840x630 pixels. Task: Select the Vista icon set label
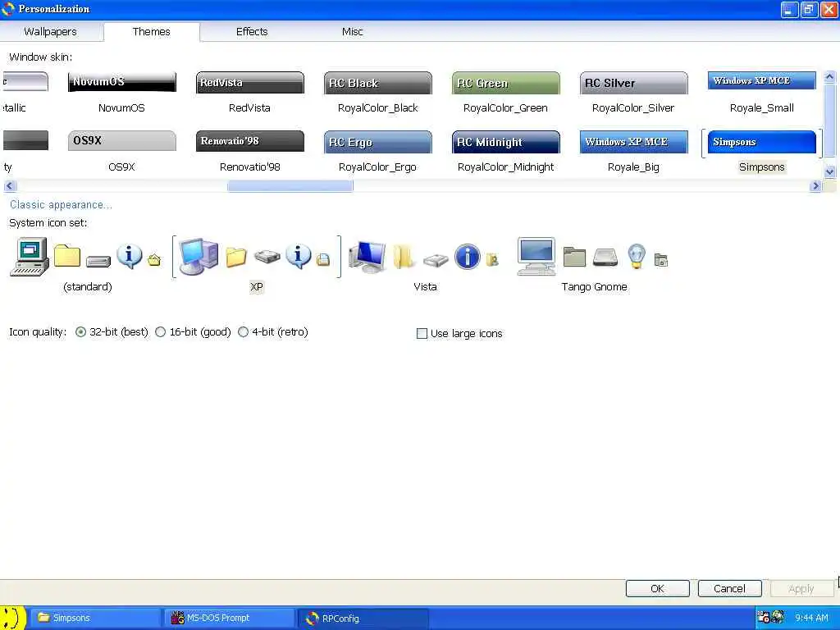(426, 287)
